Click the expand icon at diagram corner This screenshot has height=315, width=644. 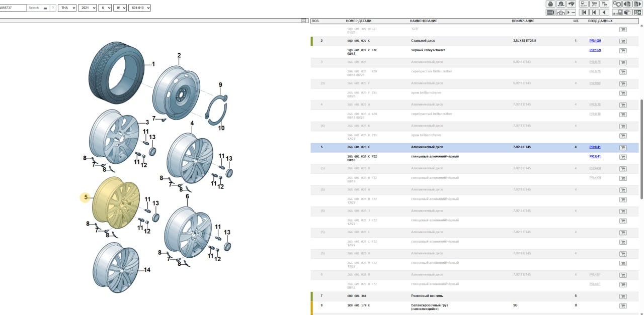click(x=303, y=21)
